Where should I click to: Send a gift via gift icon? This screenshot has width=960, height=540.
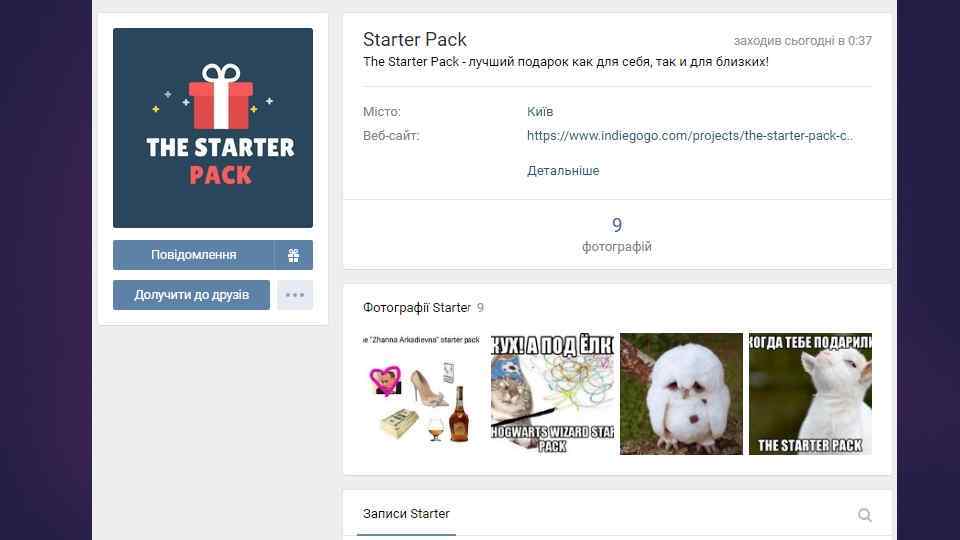[x=293, y=255]
